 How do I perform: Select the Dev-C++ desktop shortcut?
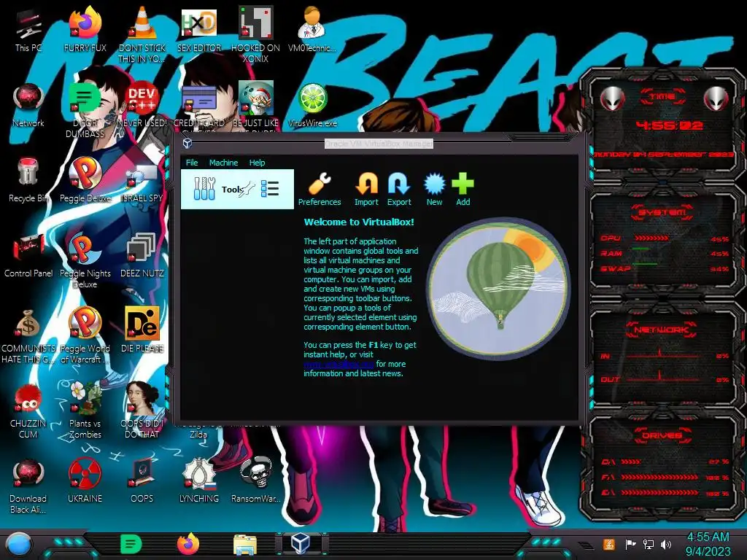coord(142,105)
